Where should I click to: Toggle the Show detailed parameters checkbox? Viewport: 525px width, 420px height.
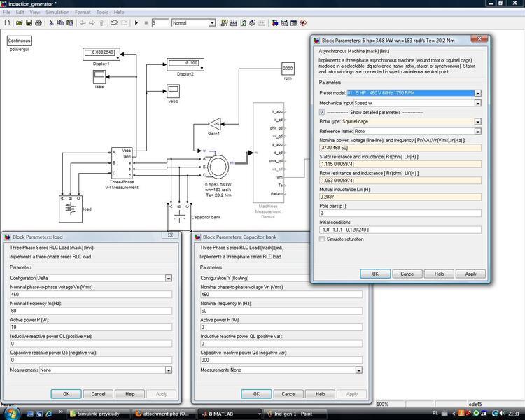click(x=322, y=112)
